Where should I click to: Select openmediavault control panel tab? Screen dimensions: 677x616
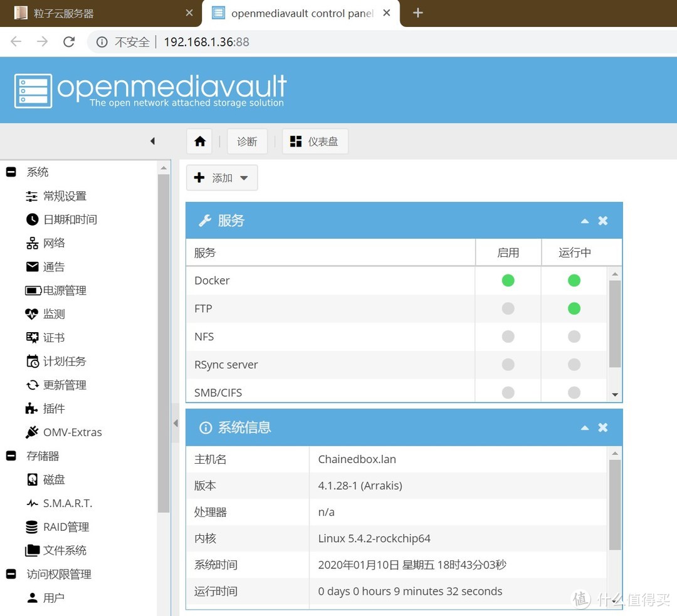click(302, 13)
